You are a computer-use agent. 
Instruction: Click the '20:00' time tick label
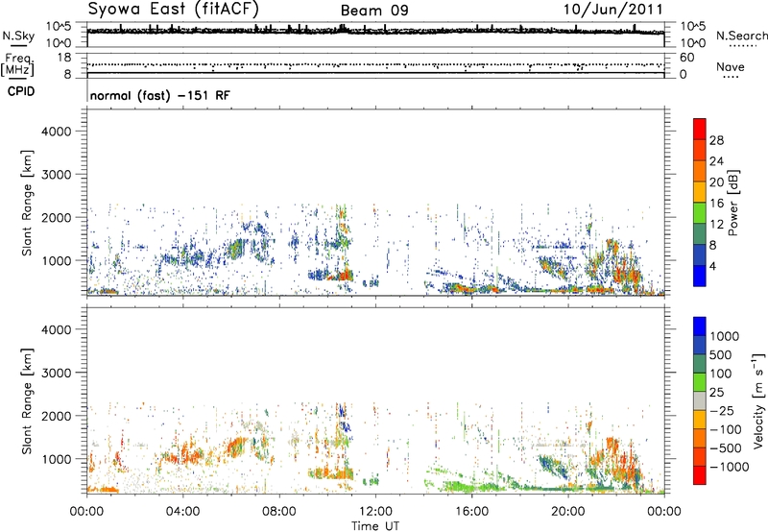567,511
